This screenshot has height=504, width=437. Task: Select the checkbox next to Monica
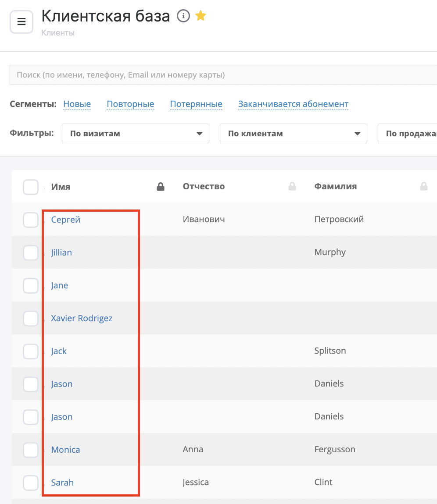click(x=31, y=450)
